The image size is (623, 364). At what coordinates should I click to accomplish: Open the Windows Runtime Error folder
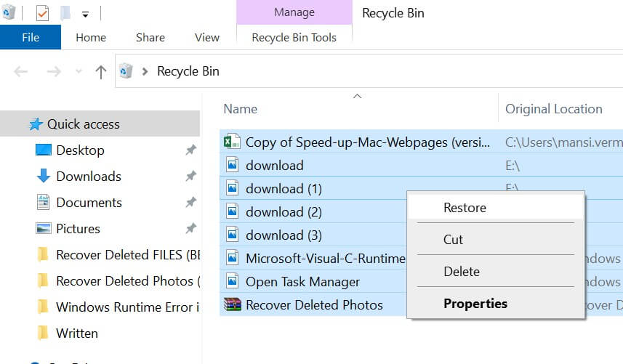coord(127,307)
